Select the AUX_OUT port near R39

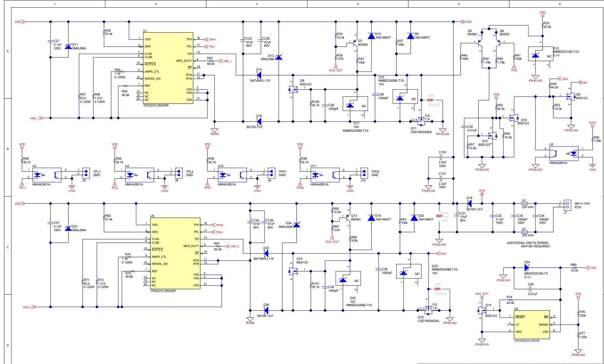coord(335,69)
